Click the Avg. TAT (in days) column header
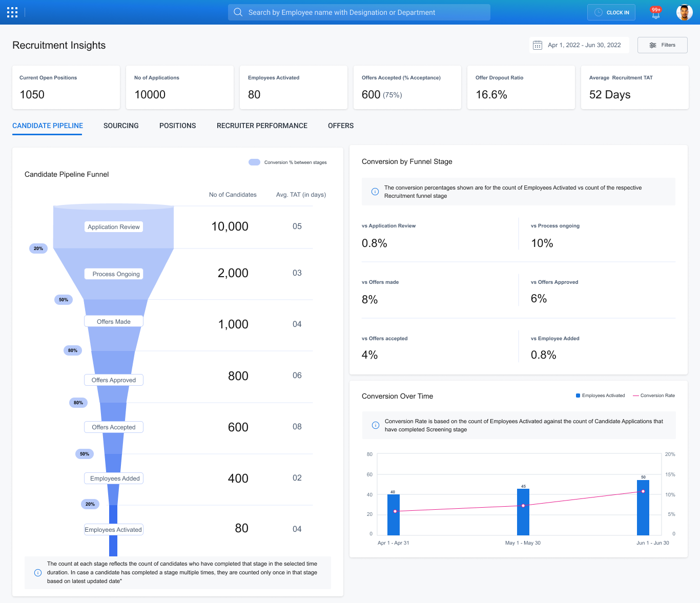This screenshot has width=700, height=603. [x=301, y=195]
